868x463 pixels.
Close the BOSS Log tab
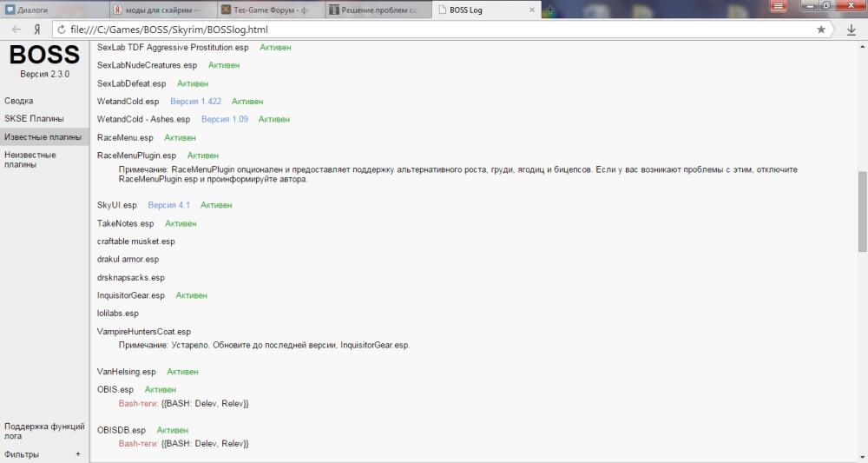532,10
